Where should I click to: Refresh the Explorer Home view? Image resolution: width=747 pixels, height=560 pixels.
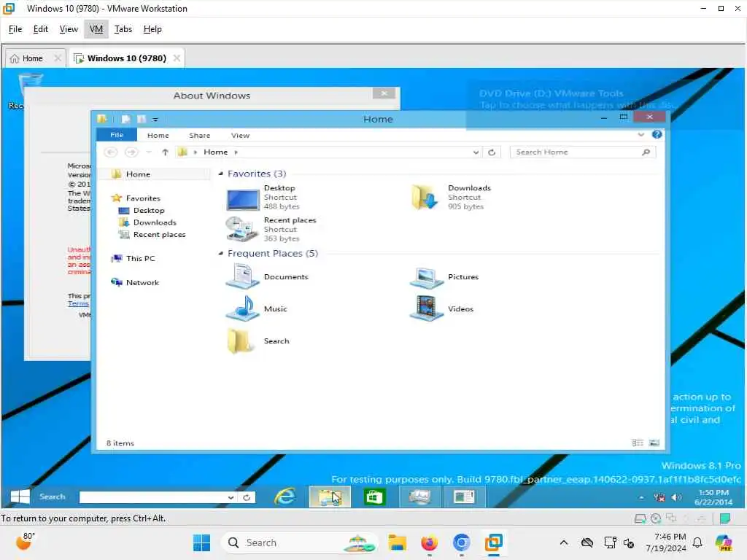click(x=492, y=152)
